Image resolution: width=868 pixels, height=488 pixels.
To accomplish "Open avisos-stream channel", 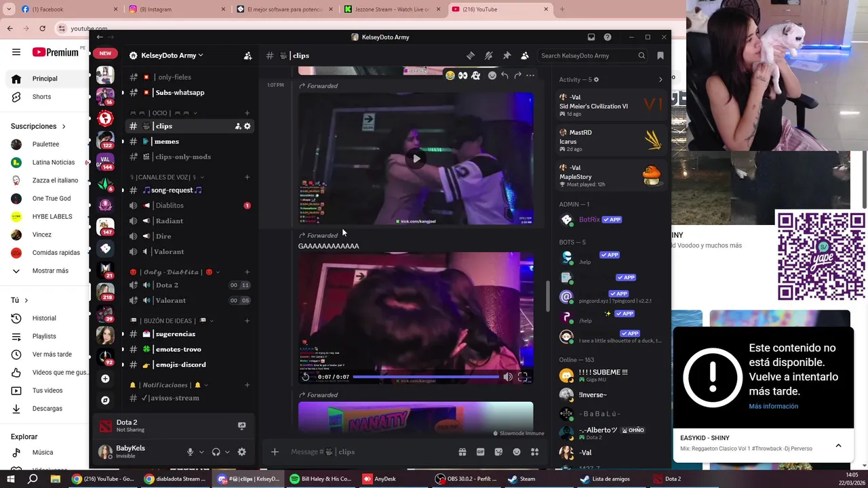I will [x=190, y=398].
